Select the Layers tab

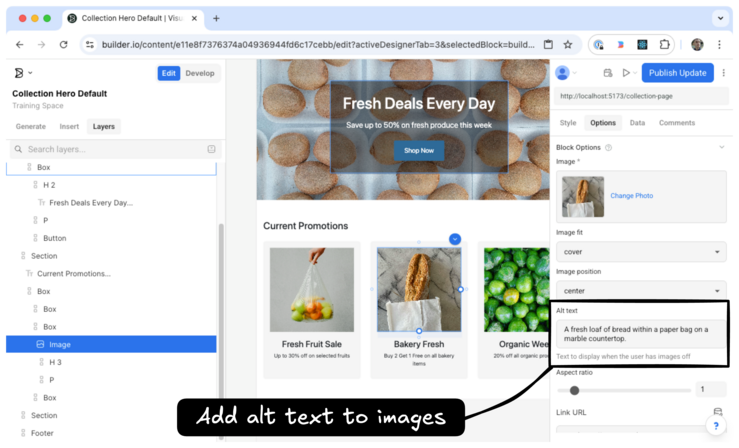click(x=104, y=127)
